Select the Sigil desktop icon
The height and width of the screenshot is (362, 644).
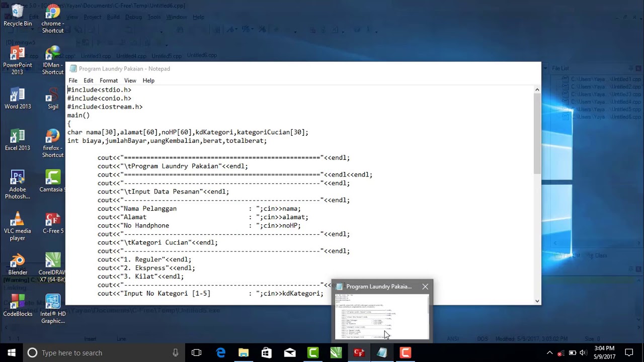point(52,98)
